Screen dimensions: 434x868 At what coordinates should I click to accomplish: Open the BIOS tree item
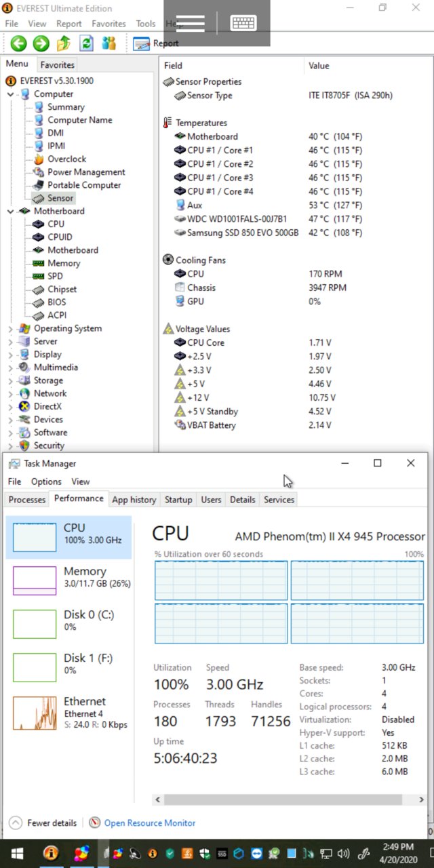click(57, 302)
